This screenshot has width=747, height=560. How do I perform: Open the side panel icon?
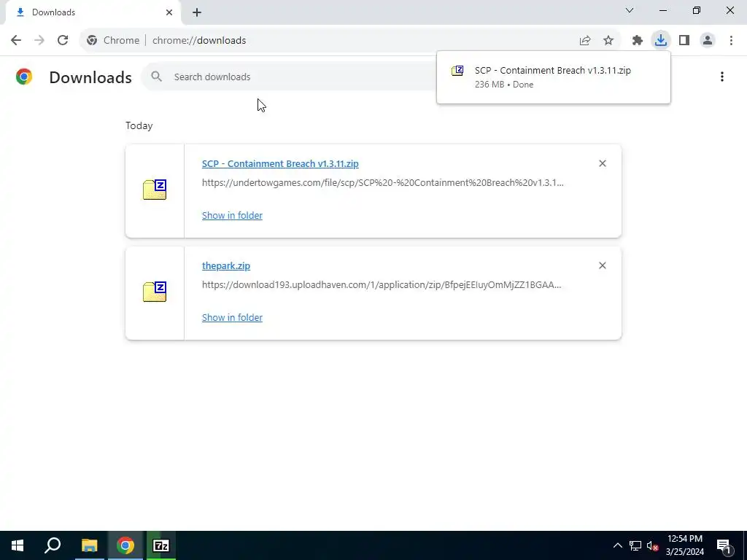[x=684, y=41]
